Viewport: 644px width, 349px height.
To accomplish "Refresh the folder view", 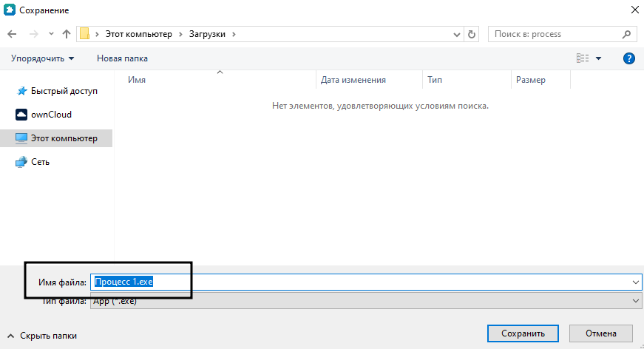I will (x=472, y=34).
